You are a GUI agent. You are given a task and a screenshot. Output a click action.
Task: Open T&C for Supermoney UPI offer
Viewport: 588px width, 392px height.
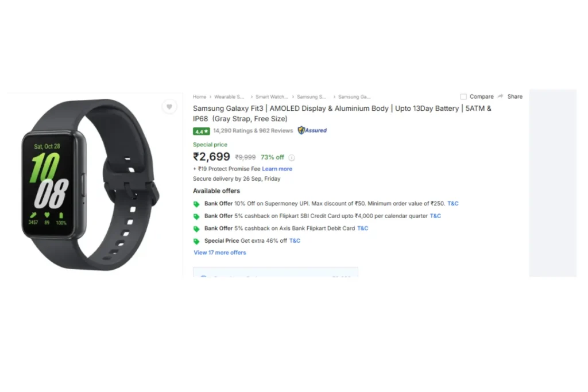pyautogui.click(x=453, y=204)
